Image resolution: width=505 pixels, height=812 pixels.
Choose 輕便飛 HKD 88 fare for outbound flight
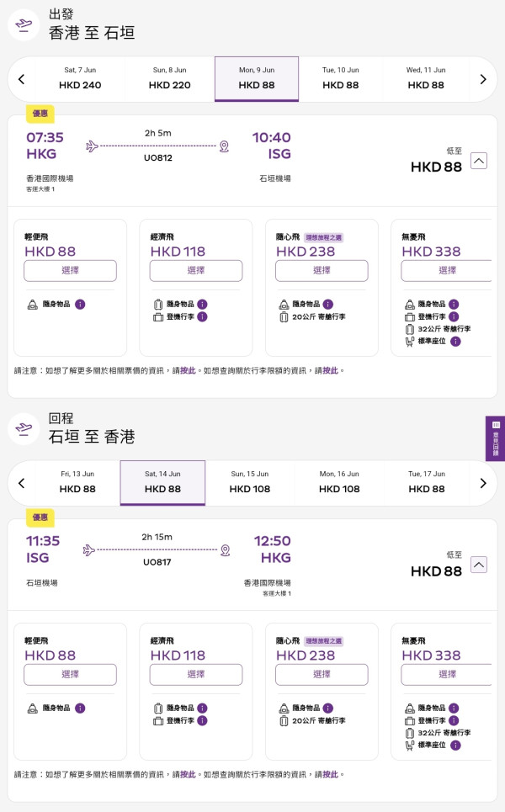[x=70, y=270]
